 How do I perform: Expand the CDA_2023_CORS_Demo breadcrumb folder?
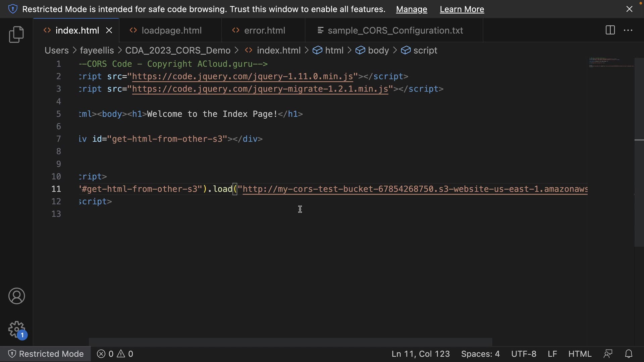tap(177, 50)
